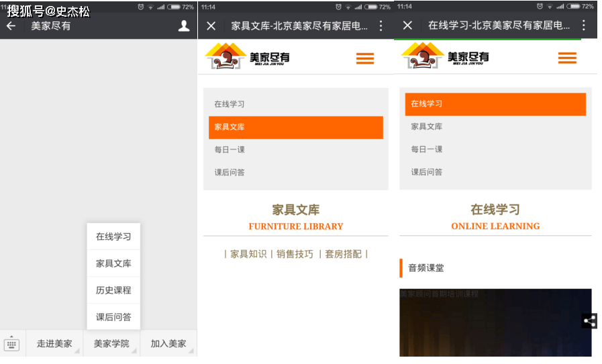Switch to keyboard input icon
This screenshot has height=364, width=602.
click(x=11, y=345)
